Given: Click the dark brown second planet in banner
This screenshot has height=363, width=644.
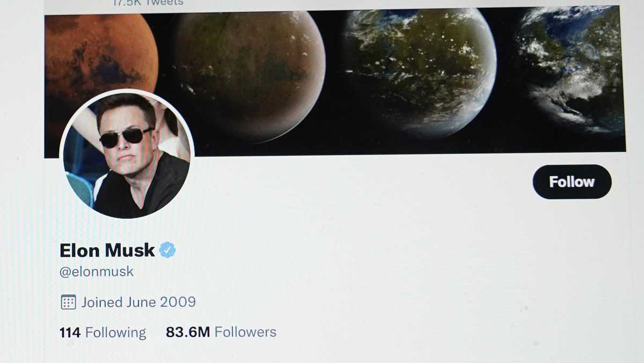Looking at the screenshot, I should click(248, 74).
